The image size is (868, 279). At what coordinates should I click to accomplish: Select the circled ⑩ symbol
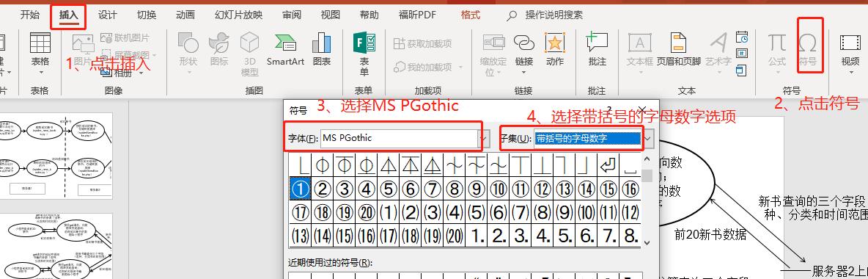tap(499, 189)
